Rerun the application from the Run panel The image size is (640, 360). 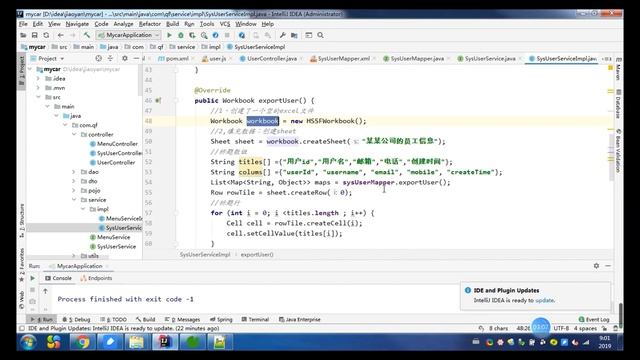point(32,278)
